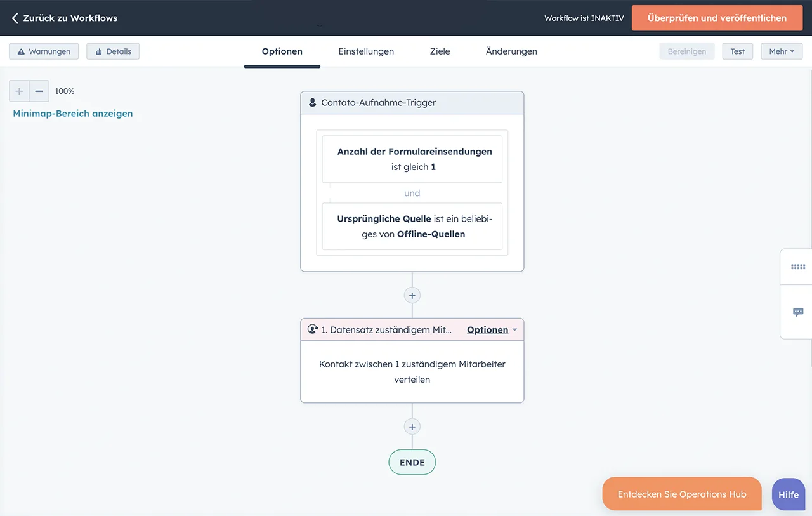Screen dimensions: 812x516
Task: Click the 100% zoom level text
Action: tap(65, 91)
